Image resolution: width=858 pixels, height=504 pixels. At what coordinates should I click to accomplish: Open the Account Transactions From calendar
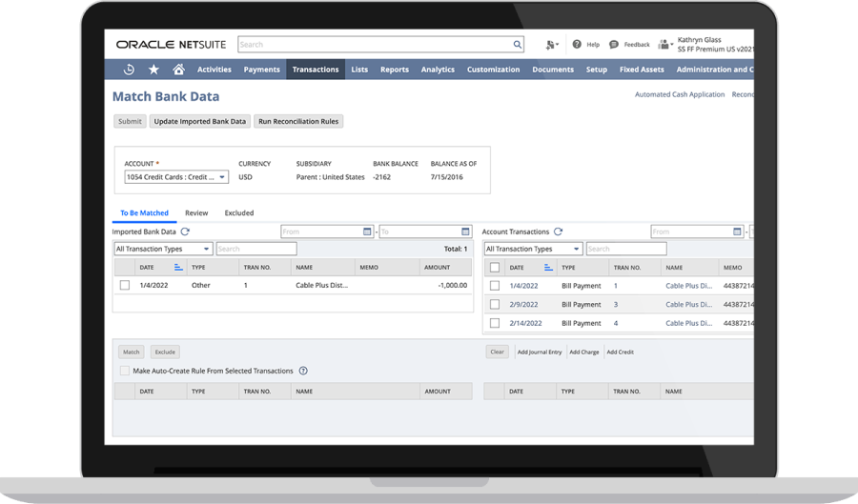coord(737,232)
